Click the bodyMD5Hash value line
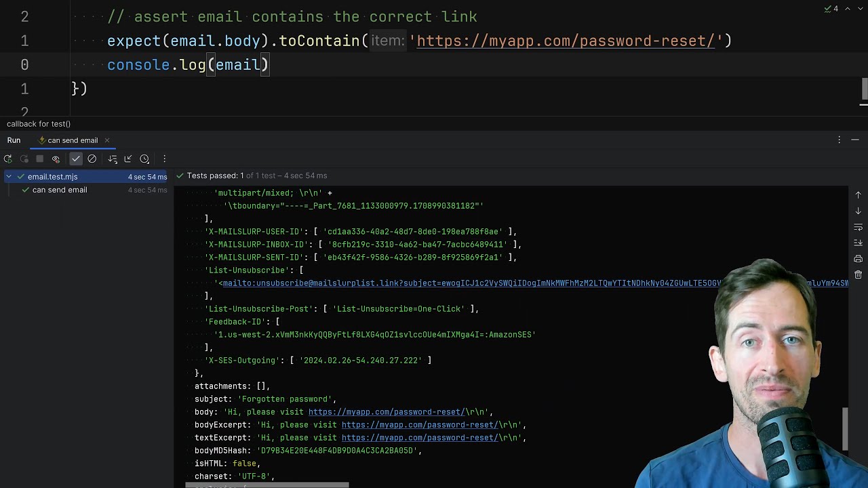 point(308,451)
